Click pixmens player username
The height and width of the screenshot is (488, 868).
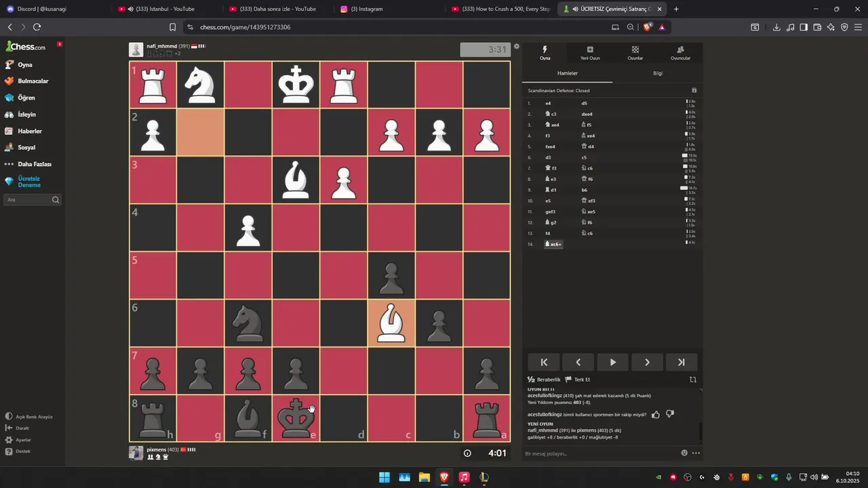point(157,449)
